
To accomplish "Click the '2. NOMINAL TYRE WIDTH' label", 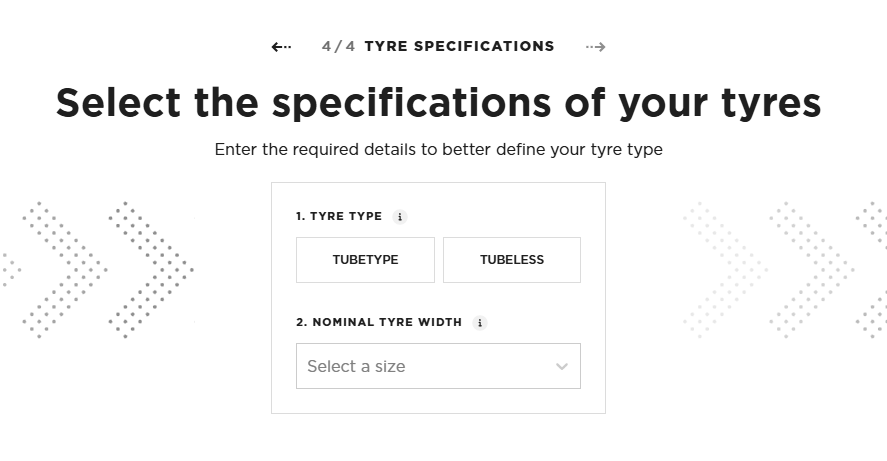I will coord(379,323).
